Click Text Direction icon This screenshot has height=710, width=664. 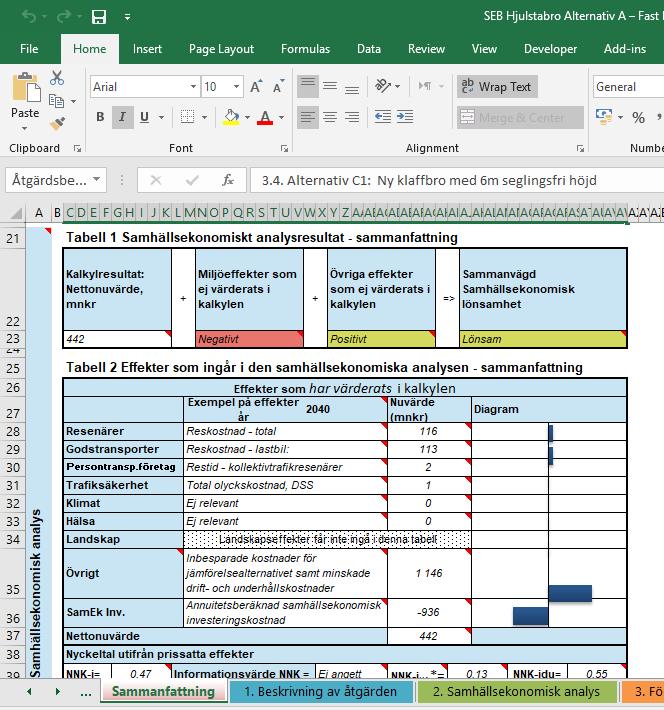point(425,86)
